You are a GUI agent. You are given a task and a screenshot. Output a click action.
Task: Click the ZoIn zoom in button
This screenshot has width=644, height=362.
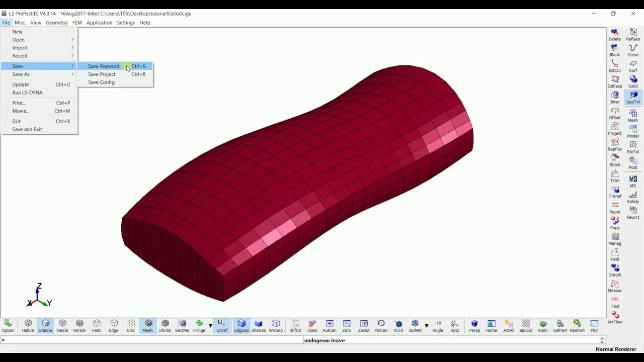click(347, 326)
